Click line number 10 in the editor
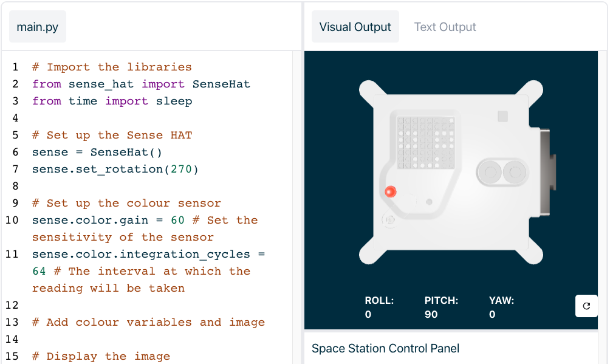The image size is (610, 364). tap(13, 220)
